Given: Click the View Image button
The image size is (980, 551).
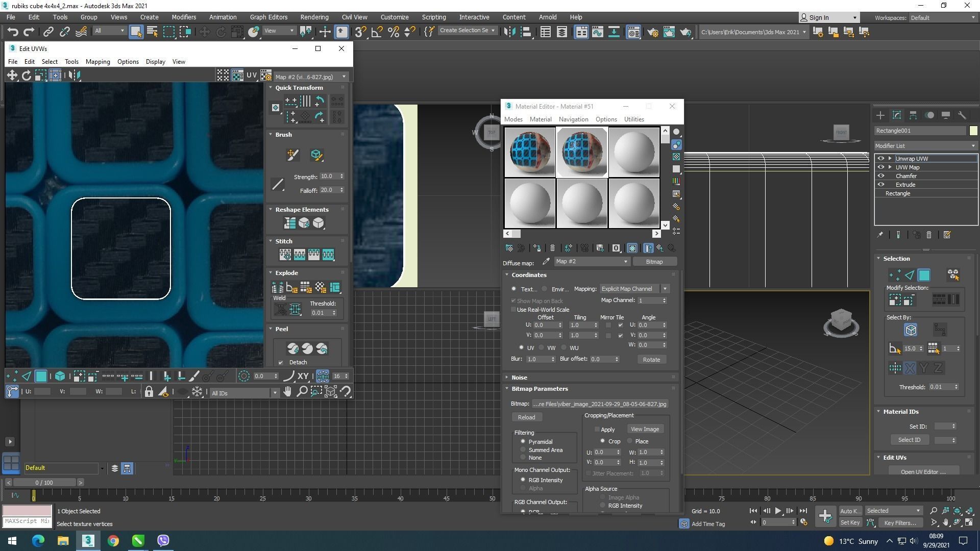Looking at the screenshot, I should [x=645, y=429].
